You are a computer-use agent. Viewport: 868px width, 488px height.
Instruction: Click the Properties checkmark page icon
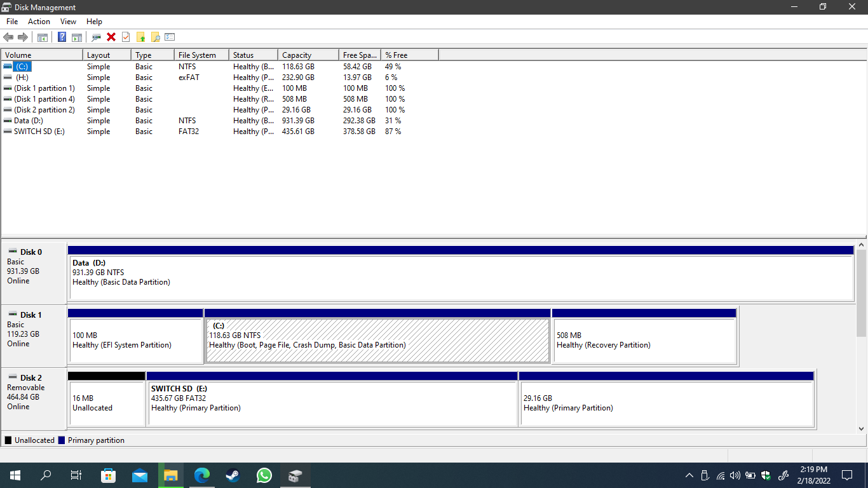[126, 37]
